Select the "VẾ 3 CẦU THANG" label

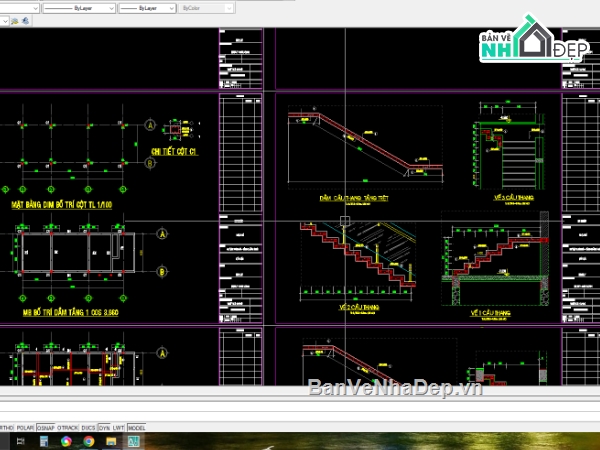tap(514, 197)
